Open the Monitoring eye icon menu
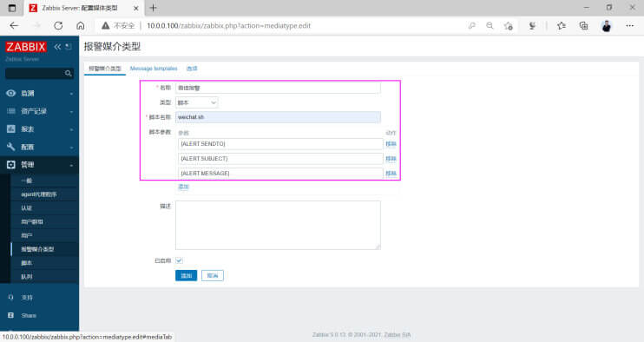Image resolution: width=644 pixels, height=342 pixels. pos(11,93)
